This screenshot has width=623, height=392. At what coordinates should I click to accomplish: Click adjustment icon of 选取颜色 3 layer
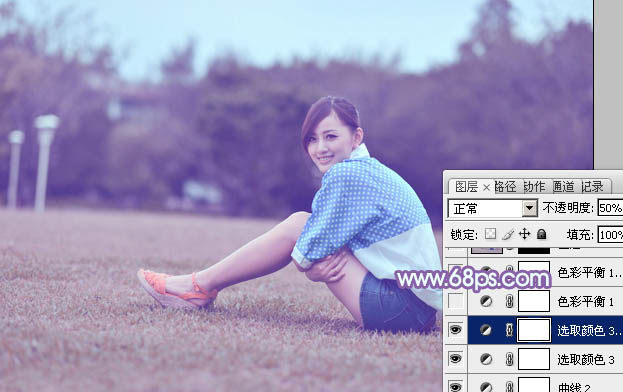[486, 359]
